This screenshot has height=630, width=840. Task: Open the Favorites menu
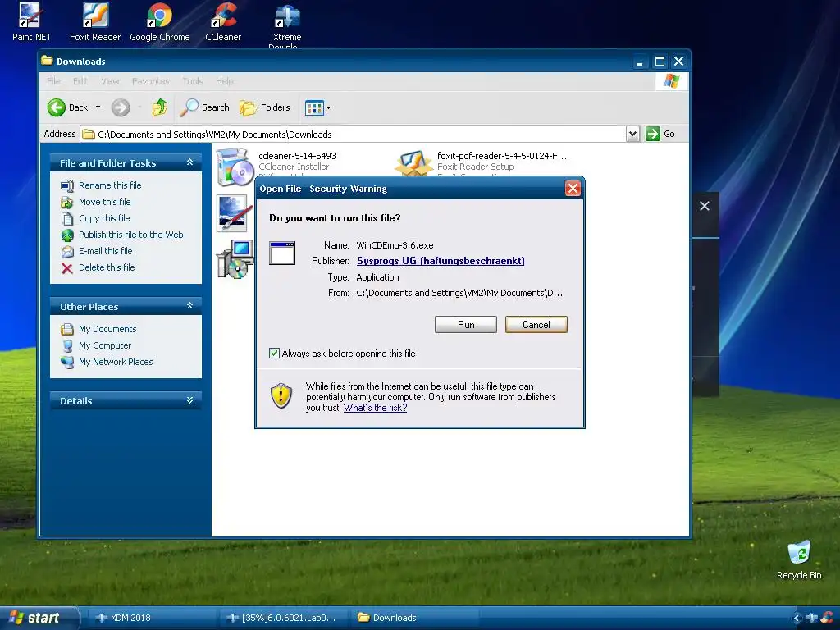click(x=151, y=81)
